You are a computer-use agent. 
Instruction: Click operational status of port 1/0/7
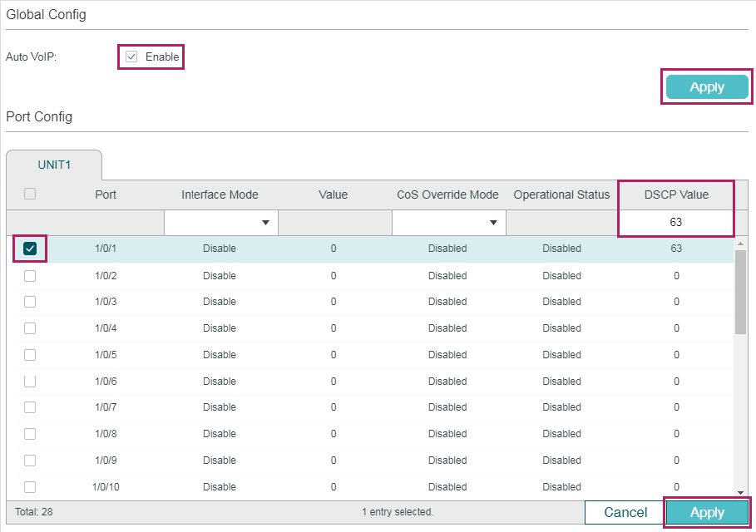coord(561,407)
